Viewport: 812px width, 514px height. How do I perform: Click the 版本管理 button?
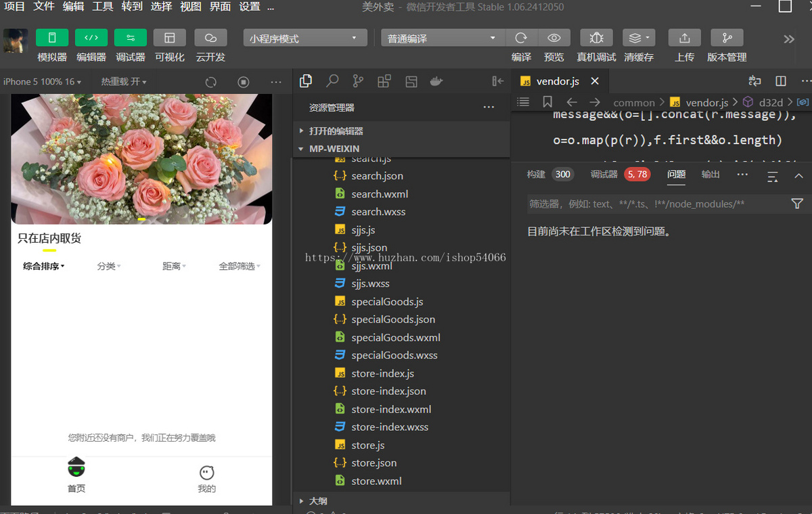point(726,37)
